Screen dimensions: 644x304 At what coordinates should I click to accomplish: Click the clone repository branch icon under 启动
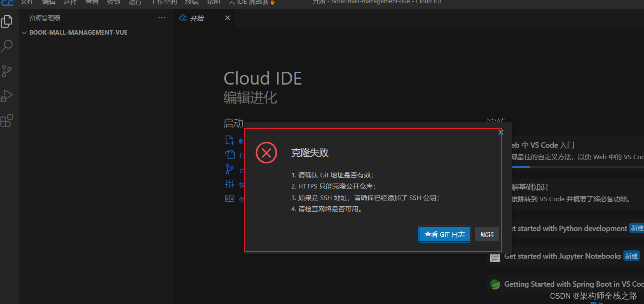tap(229, 169)
